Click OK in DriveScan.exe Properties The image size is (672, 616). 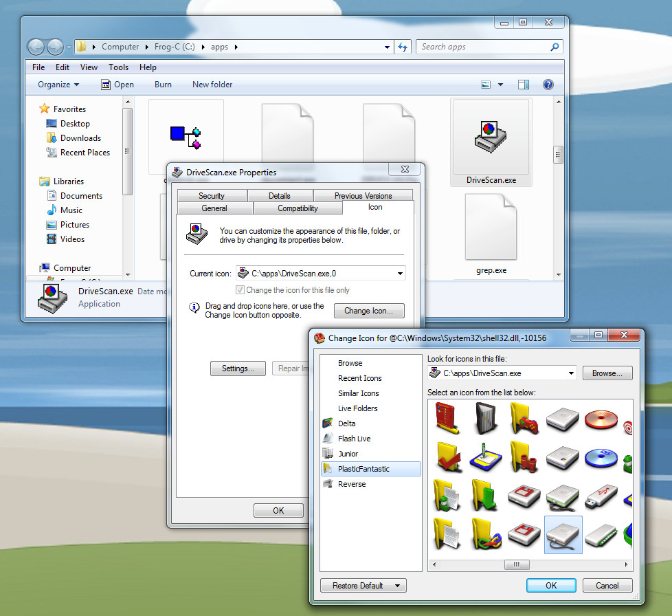[278, 511]
